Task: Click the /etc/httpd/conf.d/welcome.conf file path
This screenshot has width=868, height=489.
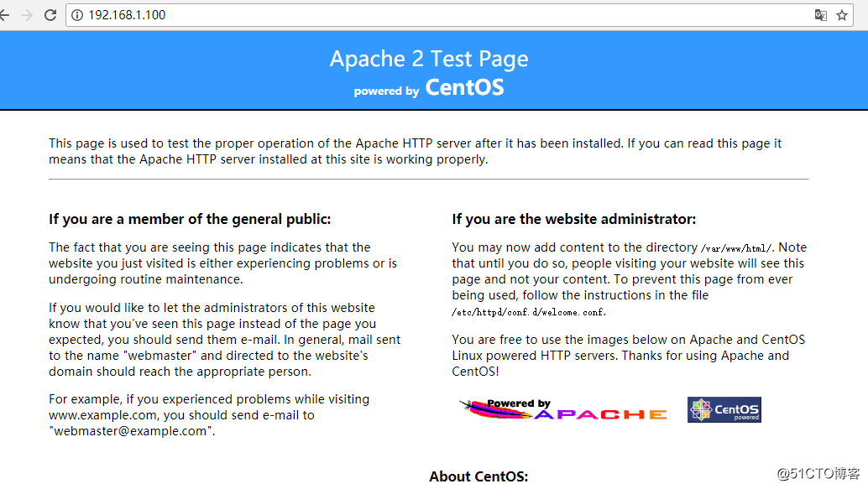Action: [529, 312]
